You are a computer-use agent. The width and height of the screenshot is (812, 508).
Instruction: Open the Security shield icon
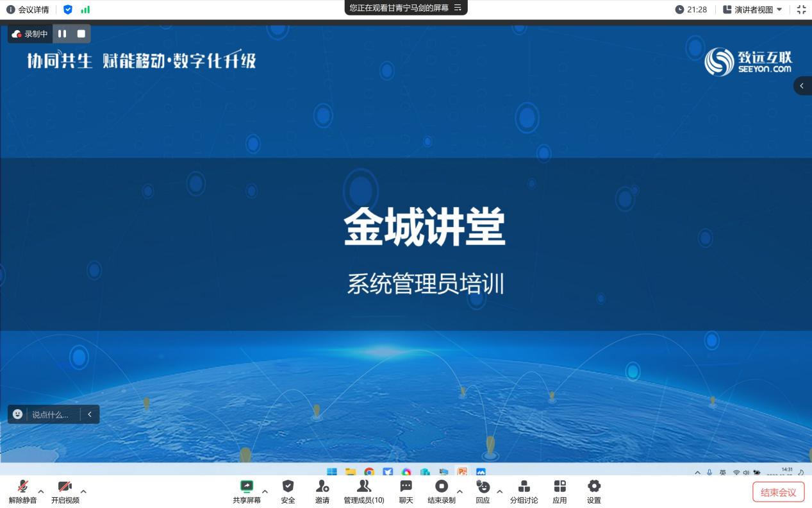[x=288, y=487]
